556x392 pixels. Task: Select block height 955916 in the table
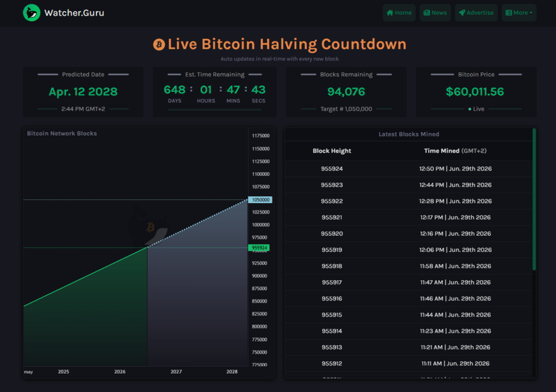(332, 299)
